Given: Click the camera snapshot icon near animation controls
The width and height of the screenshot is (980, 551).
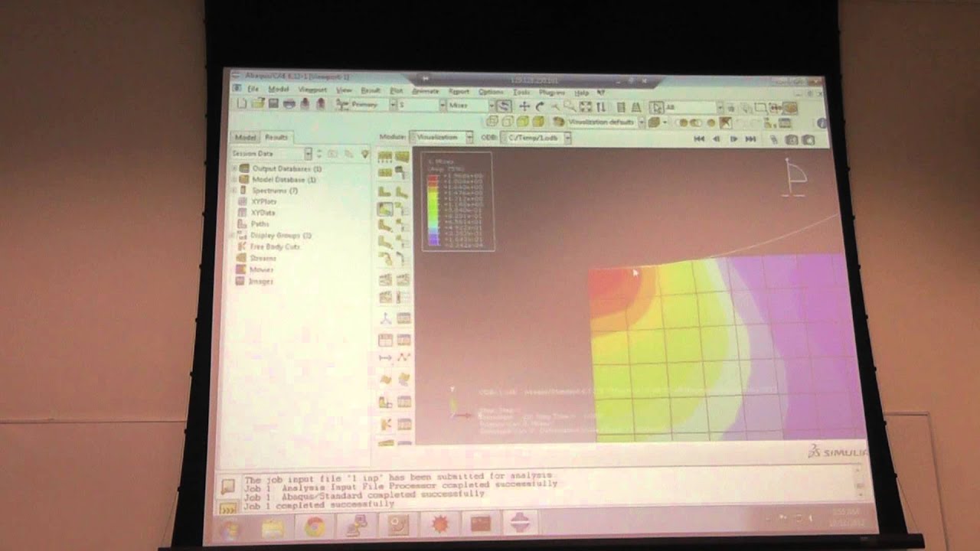Looking at the screenshot, I should coord(791,140).
